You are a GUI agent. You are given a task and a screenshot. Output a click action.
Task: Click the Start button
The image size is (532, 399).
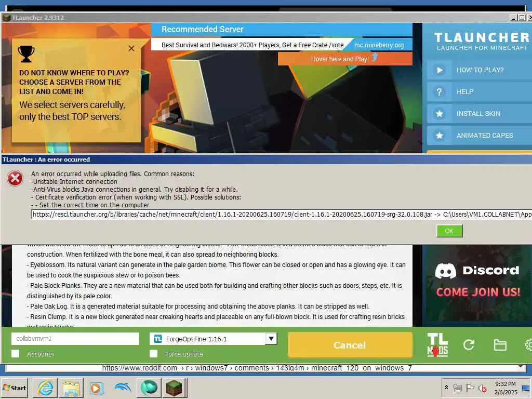[14, 388]
